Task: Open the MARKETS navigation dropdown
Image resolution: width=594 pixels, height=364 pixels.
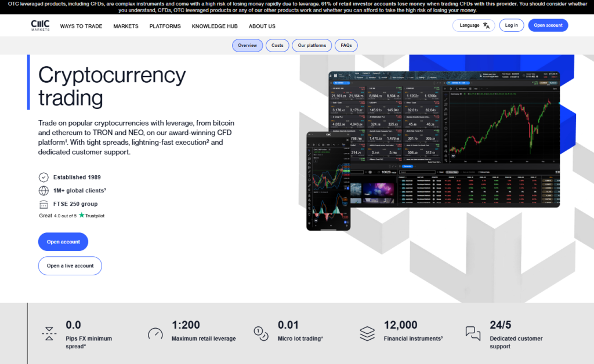Action: click(126, 26)
